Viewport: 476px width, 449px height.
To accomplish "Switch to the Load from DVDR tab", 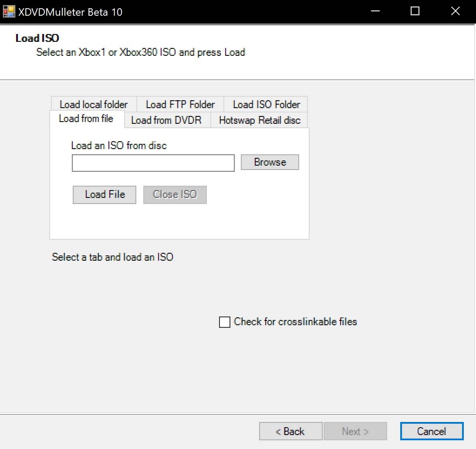I will (x=167, y=120).
